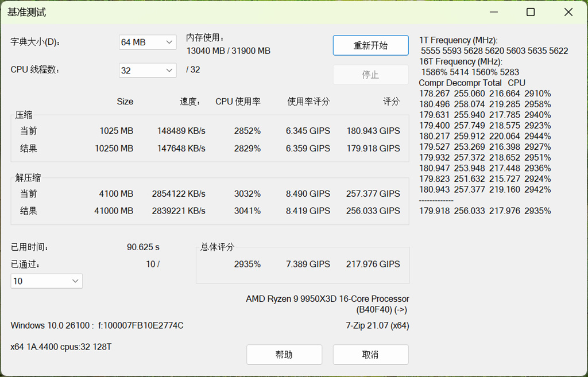Screen dimensions: 588x377
Task: Click the CPU 线程数 label
Action: coord(35,70)
